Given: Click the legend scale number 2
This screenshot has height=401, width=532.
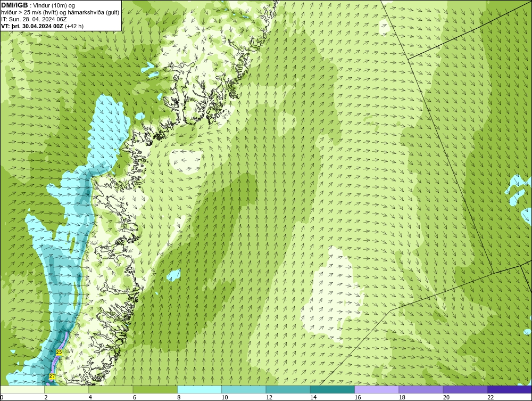Looking at the screenshot, I should point(46,397).
